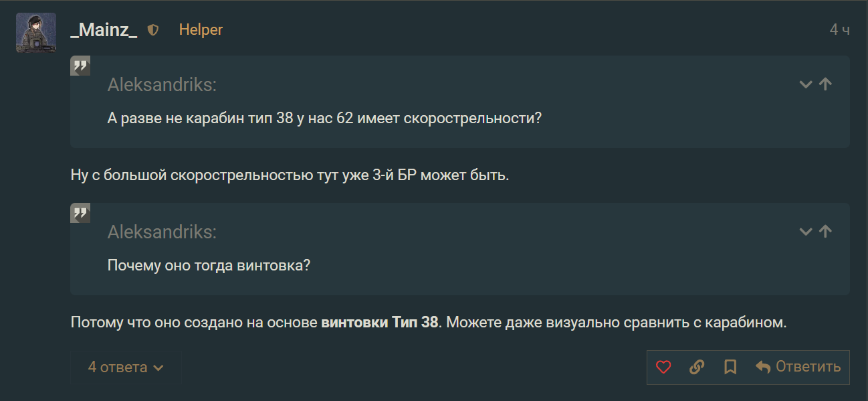Open _Mainz_ avatar profile picture

click(x=36, y=32)
